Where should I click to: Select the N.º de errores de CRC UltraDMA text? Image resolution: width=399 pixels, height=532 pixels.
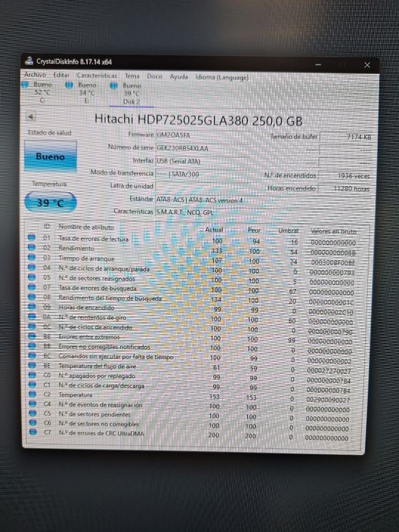(x=102, y=433)
